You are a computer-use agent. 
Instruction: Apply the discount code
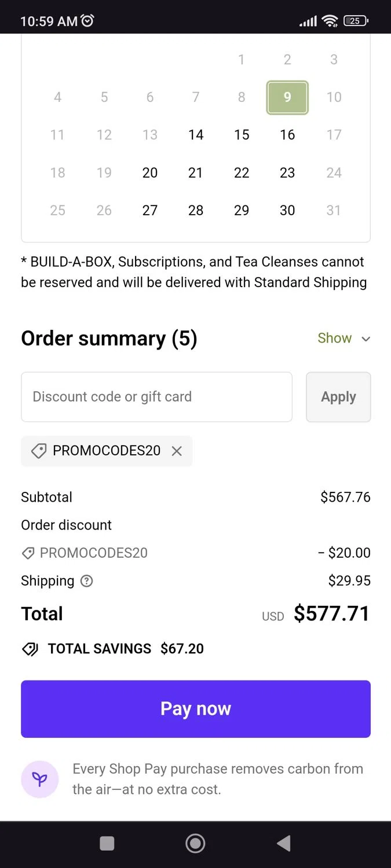tap(338, 397)
